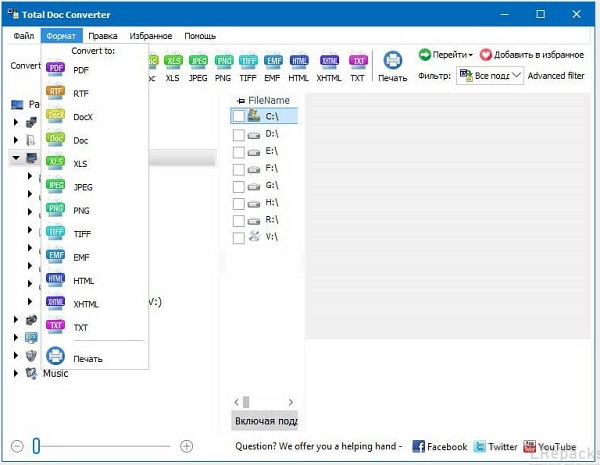
Task: Choose XLS in the Convert to menu
Action: [x=95, y=163]
